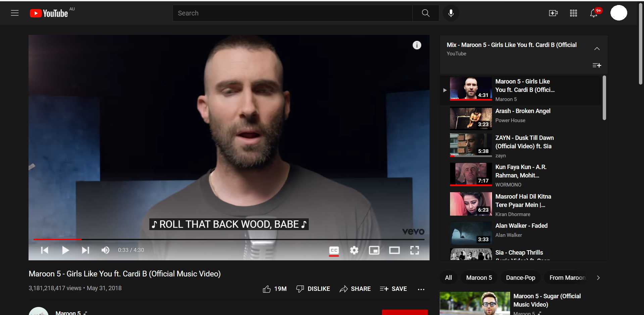Screen dimensions: 644x315
Task: Collapse the Mix playlist panel
Action: [597, 48]
